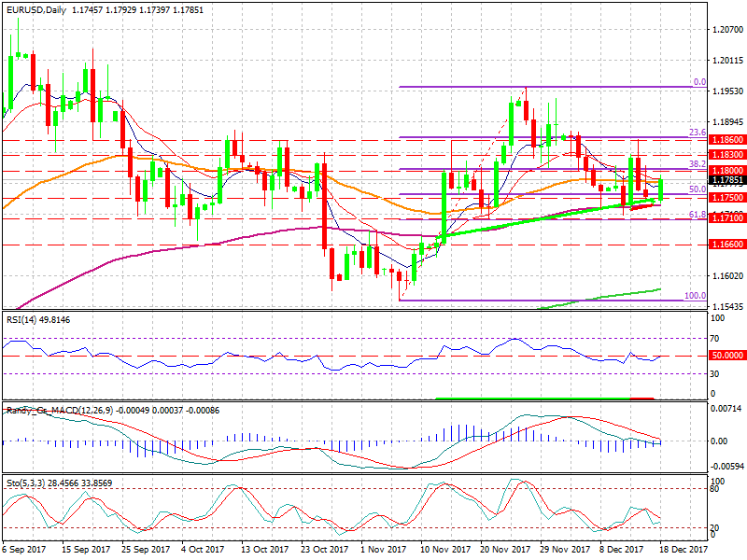Select the RSI(14) 49.8146 indicator label
Screen dimensions: 747x560
[x=38, y=320]
